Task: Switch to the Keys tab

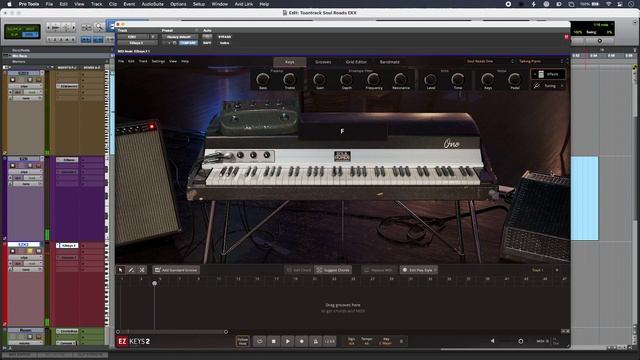Action: coord(290,62)
